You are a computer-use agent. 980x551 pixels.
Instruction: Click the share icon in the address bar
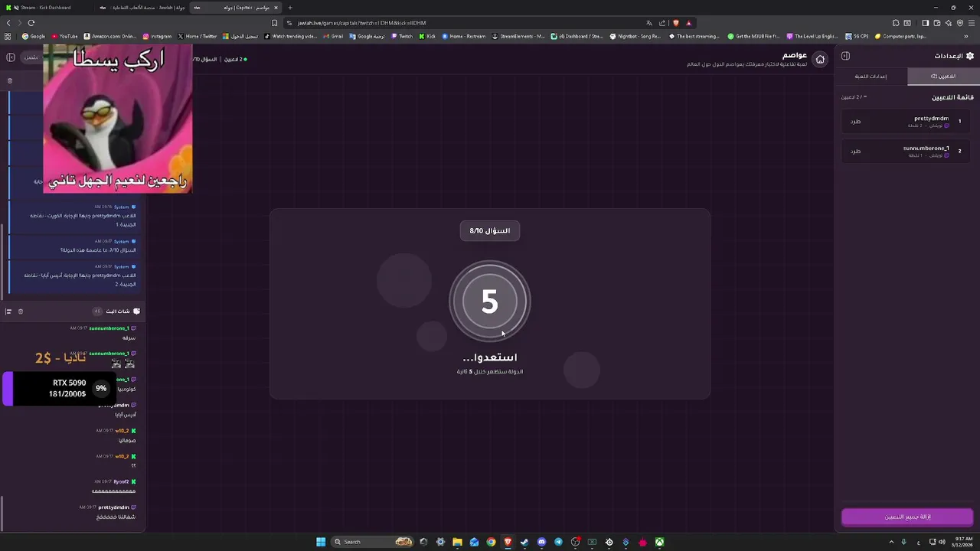[662, 23]
